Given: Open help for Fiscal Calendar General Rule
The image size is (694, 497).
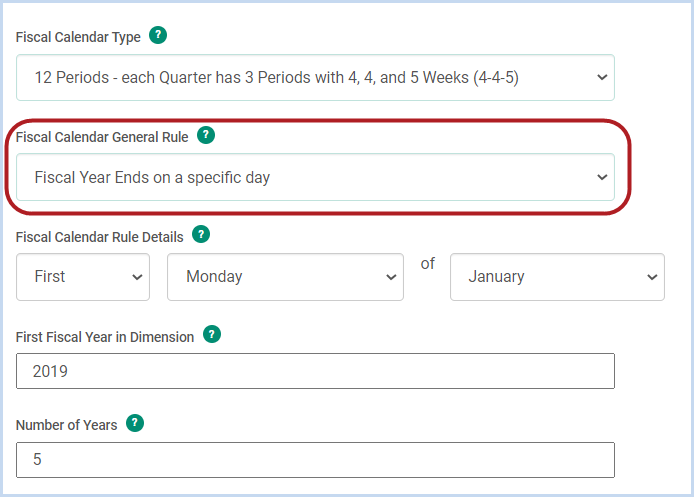Looking at the screenshot, I should pos(206,135).
